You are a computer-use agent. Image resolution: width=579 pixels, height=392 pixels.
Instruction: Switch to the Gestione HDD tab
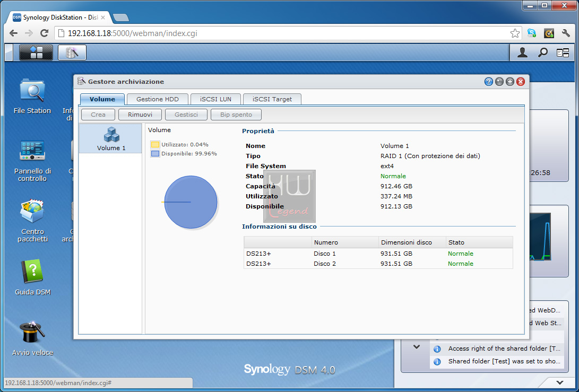tap(157, 99)
